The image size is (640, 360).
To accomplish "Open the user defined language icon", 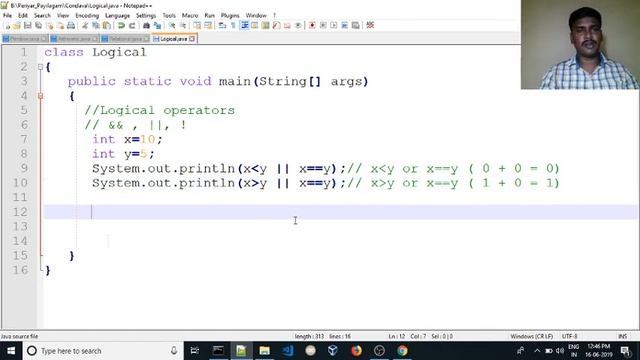I will coord(254,25).
